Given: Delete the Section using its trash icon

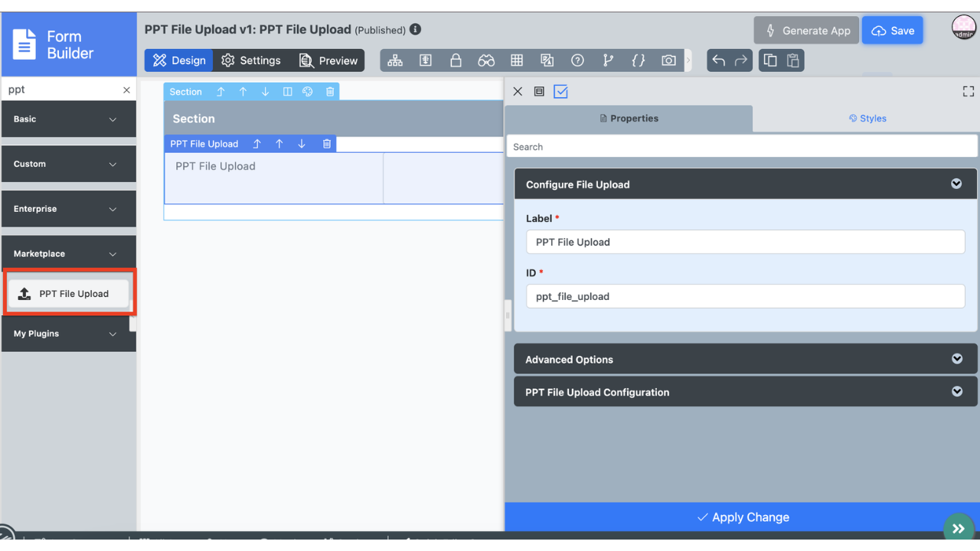Looking at the screenshot, I should coord(330,92).
